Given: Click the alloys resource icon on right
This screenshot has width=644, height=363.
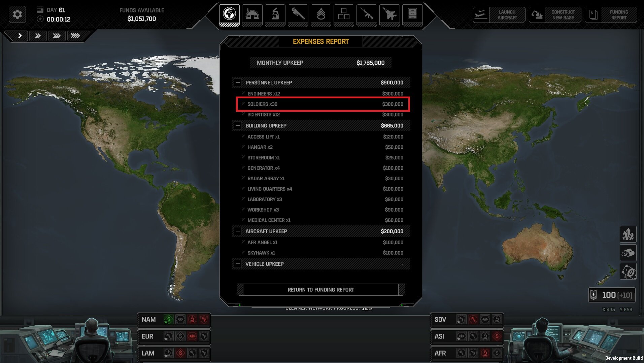Looking at the screenshot, I should [628, 253].
